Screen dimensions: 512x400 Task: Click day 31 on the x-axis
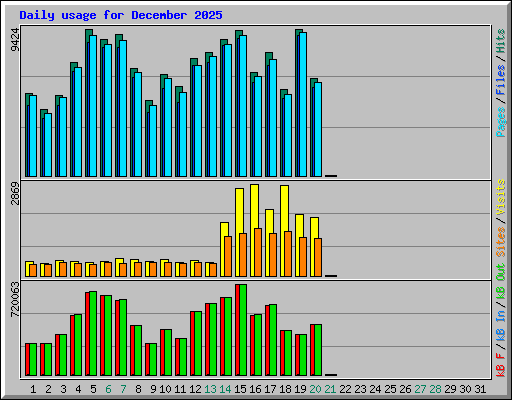click(480, 389)
